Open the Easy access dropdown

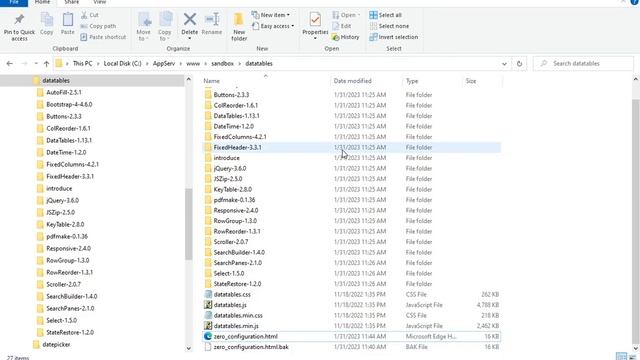click(273, 26)
